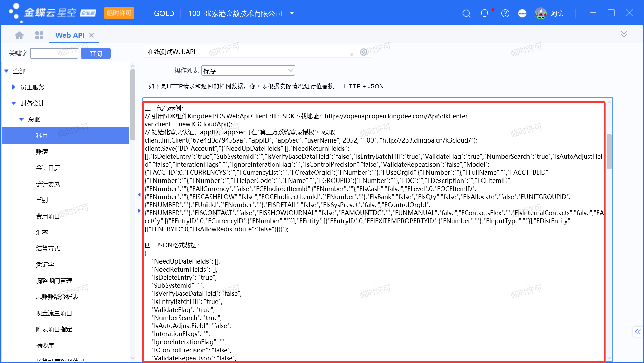The width and height of the screenshot is (644, 363).
Task: Click the "IsDeleteEntry": "true" JSON line
Action: click(x=184, y=277)
